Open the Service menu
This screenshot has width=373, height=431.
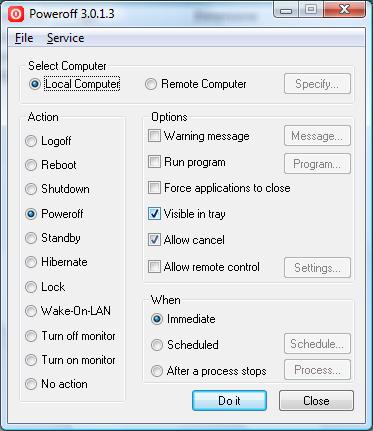[x=65, y=38]
